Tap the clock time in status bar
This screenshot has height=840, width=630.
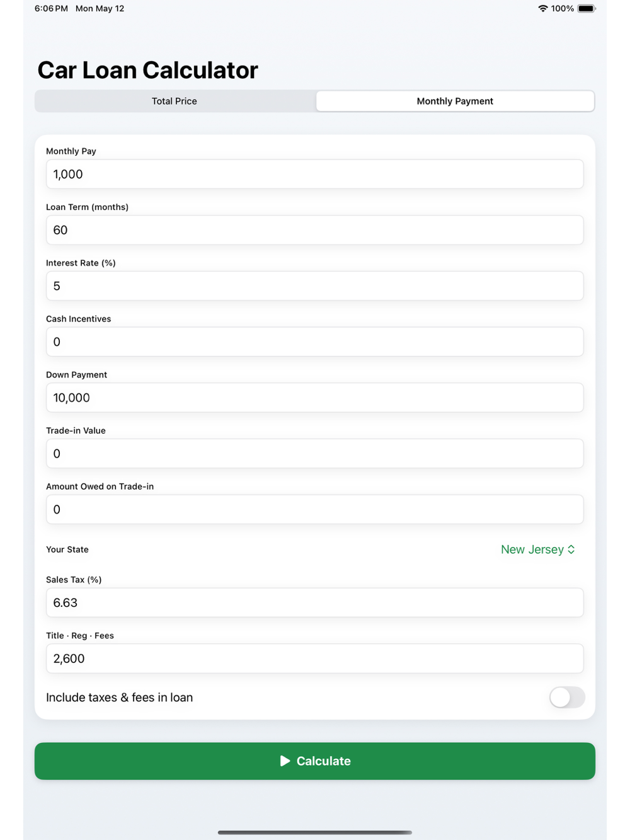point(51,9)
